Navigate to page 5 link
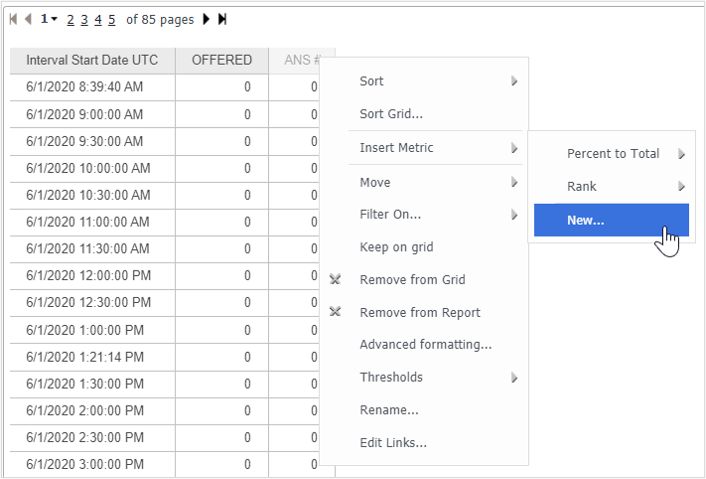 click(112, 19)
